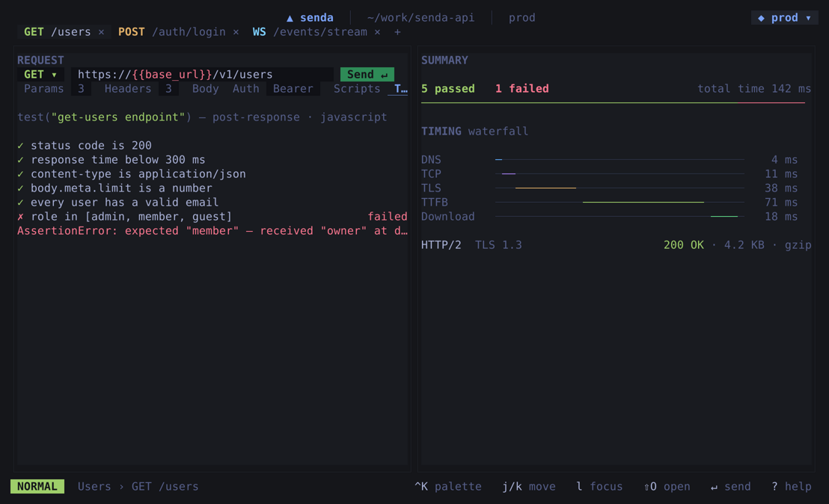Close the GET /users tab

tap(101, 31)
